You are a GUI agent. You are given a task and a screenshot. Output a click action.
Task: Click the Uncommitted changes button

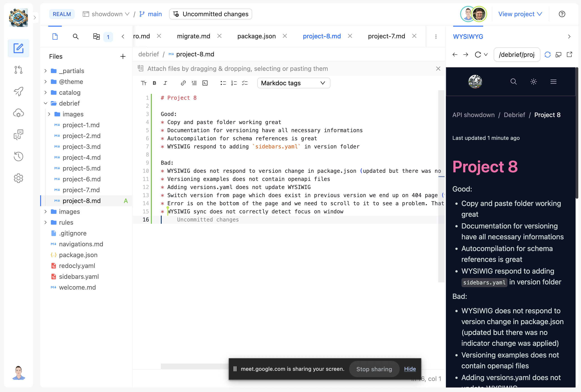[x=210, y=14]
